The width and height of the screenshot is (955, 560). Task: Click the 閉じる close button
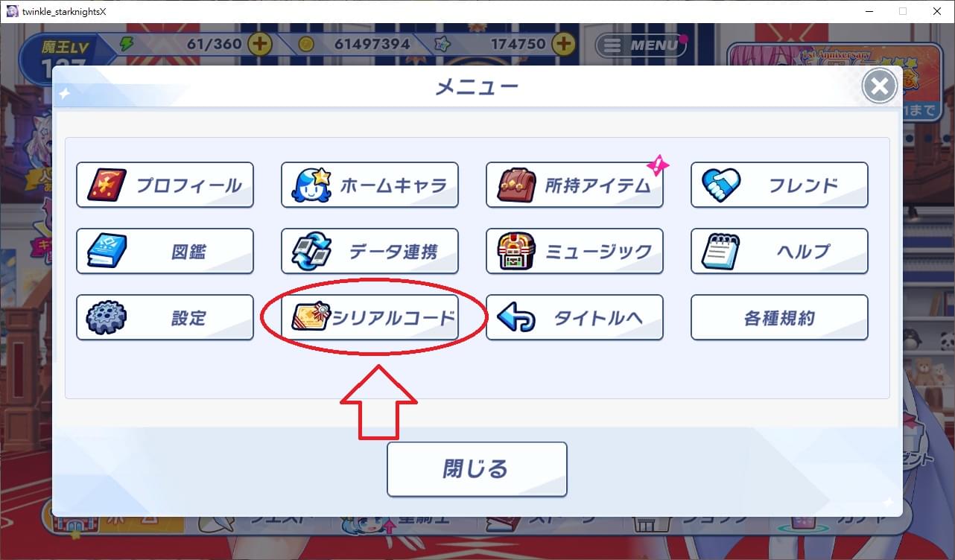477,469
